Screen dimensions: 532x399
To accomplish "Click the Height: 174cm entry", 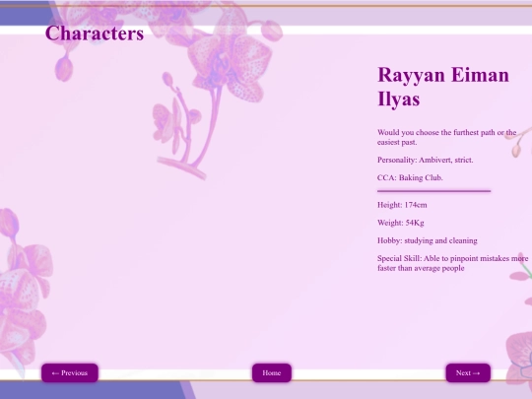I will 402,205.
